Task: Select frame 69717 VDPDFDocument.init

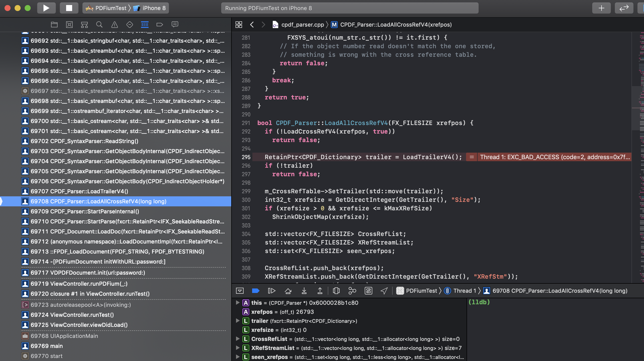Action: [x=116, y=273]
